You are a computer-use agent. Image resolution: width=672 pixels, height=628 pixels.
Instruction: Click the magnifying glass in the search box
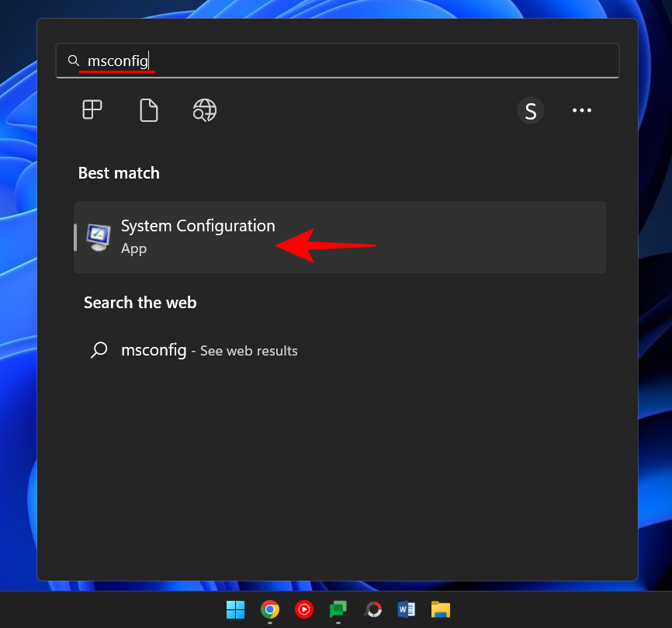[x=74, y=60]
